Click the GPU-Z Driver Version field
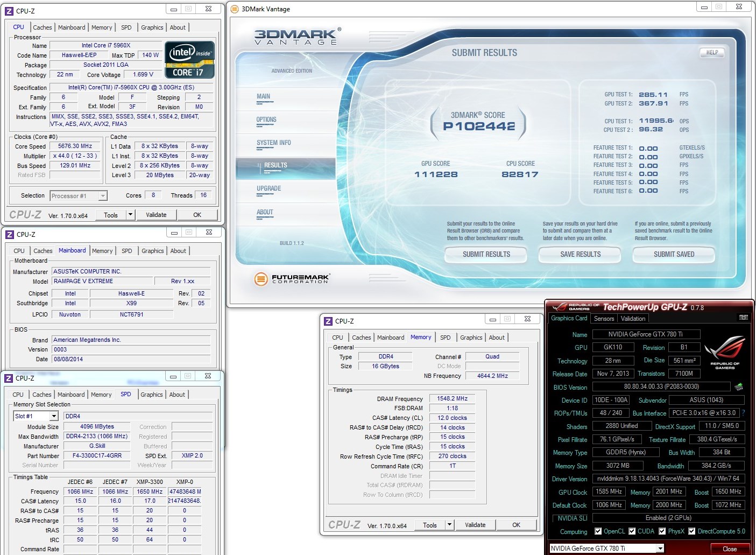The image size is (756, 555). (x=668, y=479)
